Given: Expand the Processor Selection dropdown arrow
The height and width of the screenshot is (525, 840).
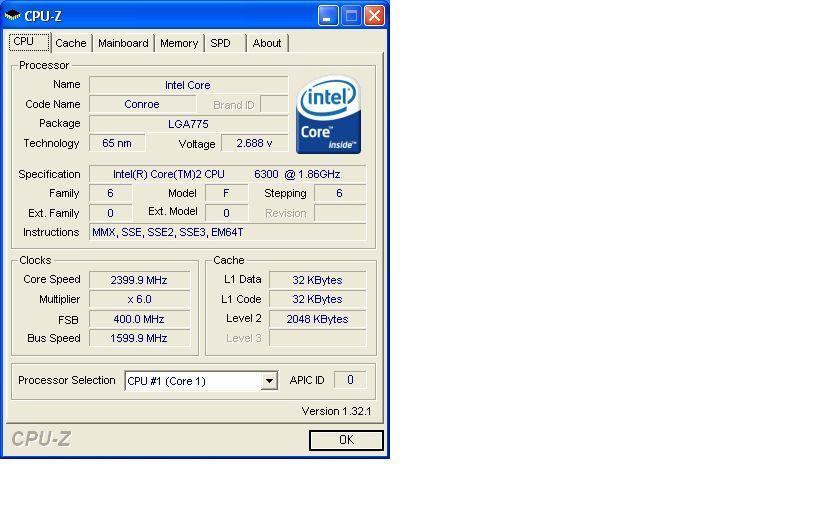Looking at the screenshot, I should point(269,381).
